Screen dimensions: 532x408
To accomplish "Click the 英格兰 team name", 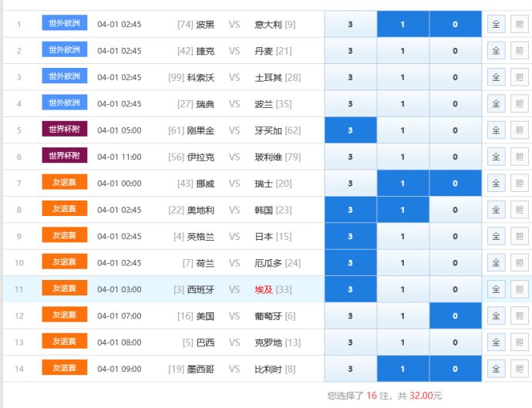I will click(200, 237).
